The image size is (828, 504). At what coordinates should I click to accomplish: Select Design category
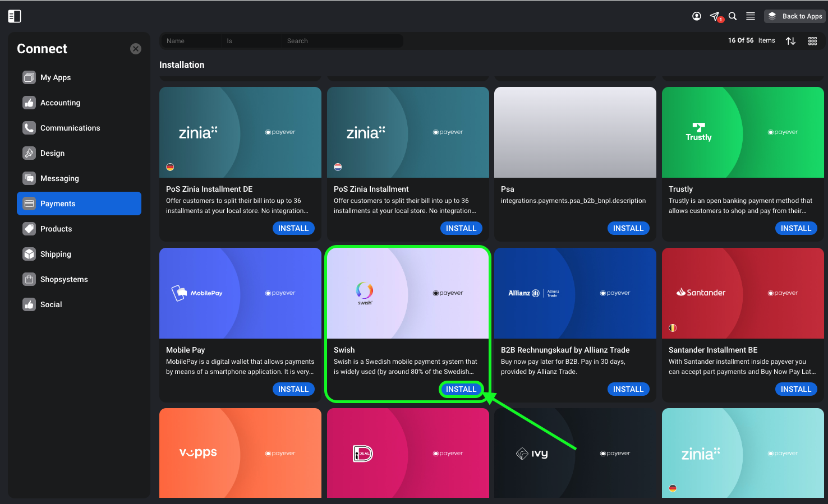(x=79, y=153)
